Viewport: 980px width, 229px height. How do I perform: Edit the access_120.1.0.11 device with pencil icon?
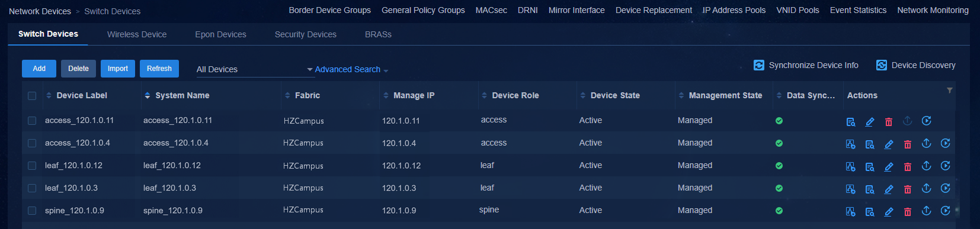click(x=870, y=121)
